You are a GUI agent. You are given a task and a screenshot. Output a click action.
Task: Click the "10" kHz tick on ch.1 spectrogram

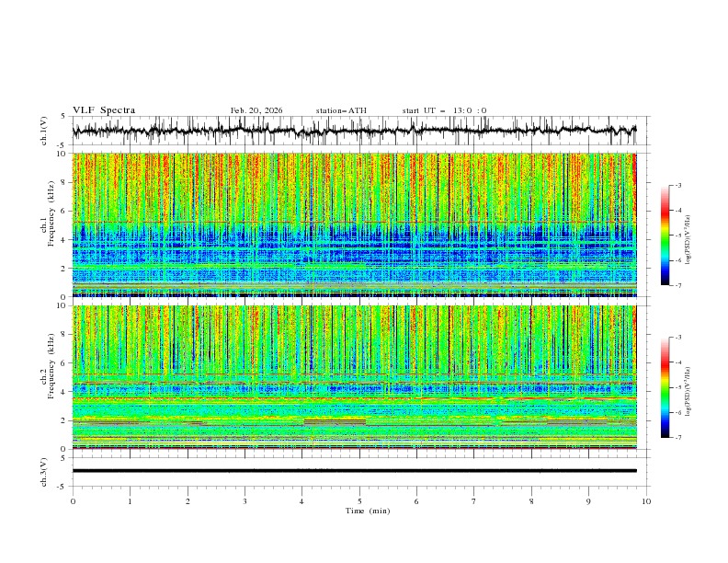(x=63, y=154)
